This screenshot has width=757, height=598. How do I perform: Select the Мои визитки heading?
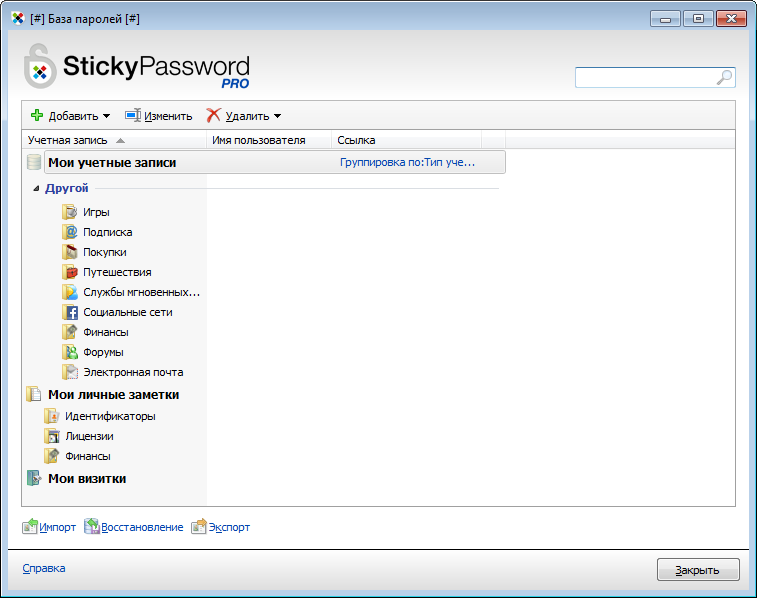(87, 478)
